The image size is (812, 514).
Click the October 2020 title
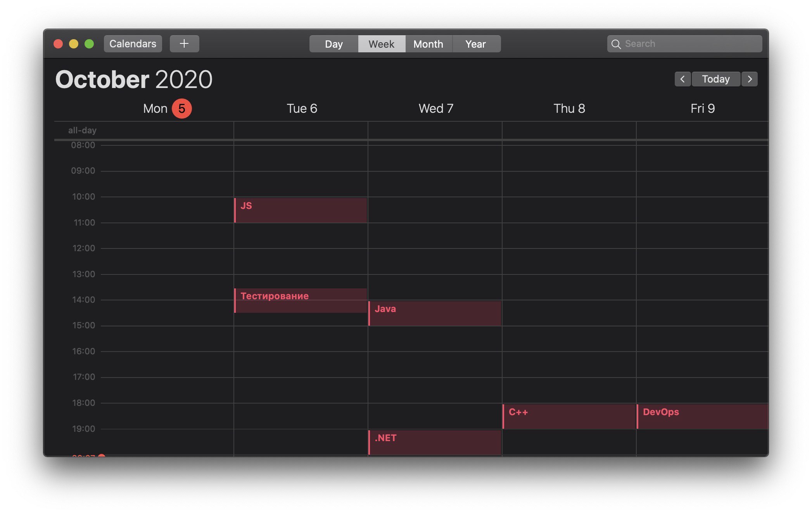tap(134, 79)
